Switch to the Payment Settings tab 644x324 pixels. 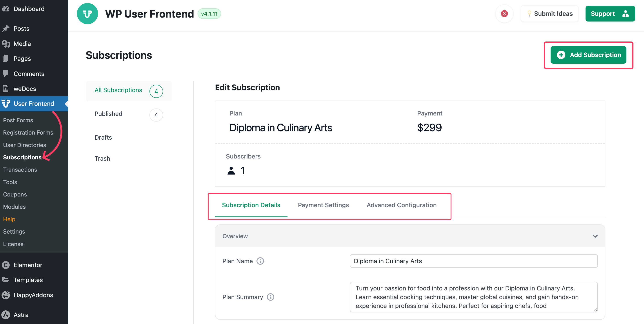pos(323,205)
